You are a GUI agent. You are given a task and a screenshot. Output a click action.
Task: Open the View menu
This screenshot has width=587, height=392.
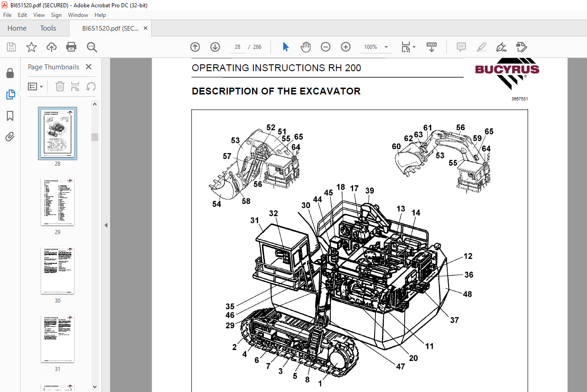click(x=39, y=15)
